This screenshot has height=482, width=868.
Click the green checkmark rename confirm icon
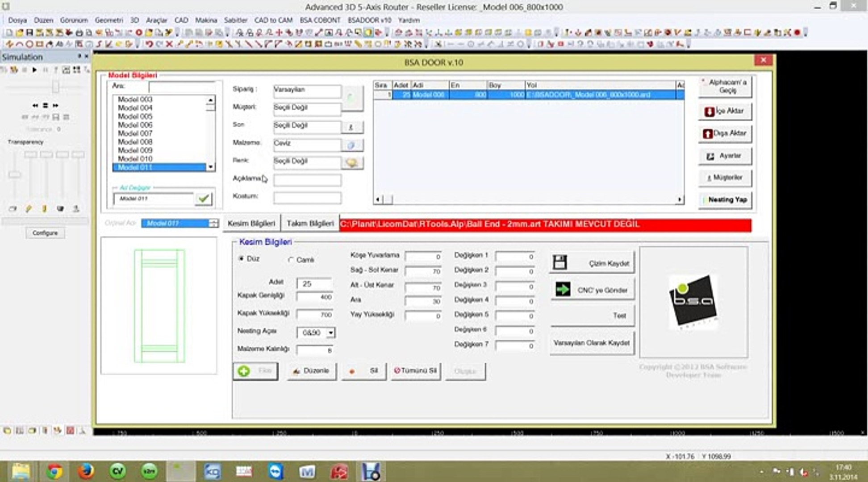(204, 199)
